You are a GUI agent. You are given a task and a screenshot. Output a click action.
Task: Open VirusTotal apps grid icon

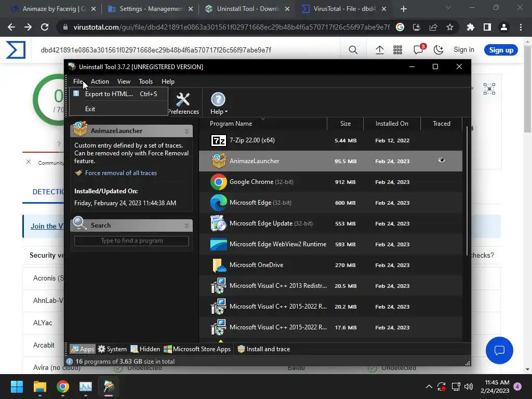[397, 50]
